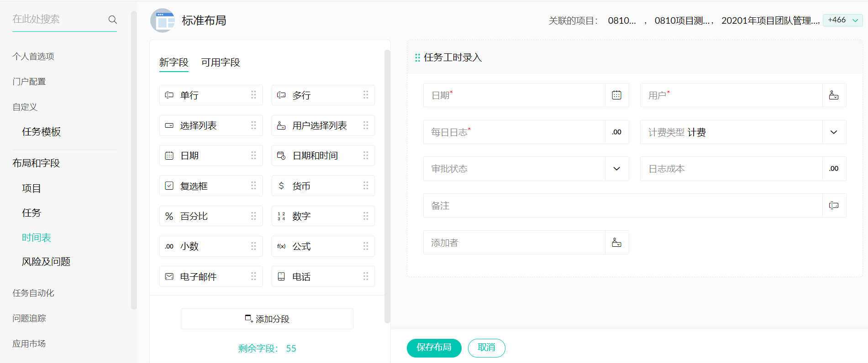Click the 保存布局 button
868x363 pixels.
434,347
